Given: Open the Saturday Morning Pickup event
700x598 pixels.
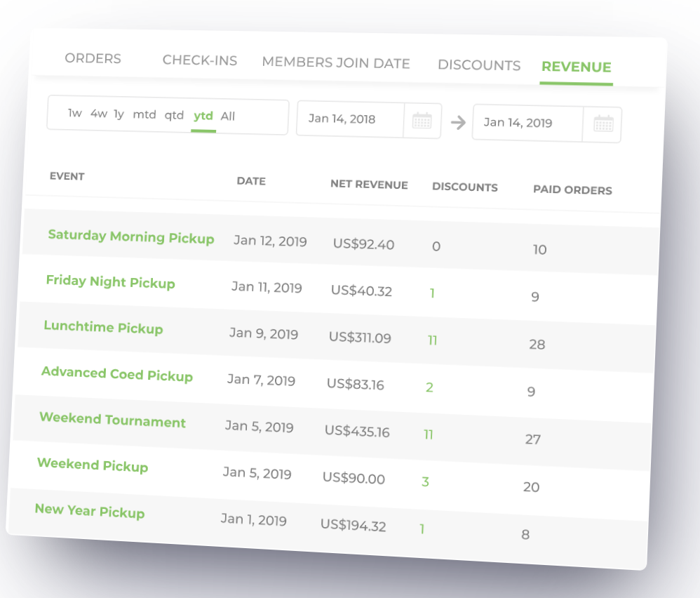Looking at the screenshot, I should [130, 237].
